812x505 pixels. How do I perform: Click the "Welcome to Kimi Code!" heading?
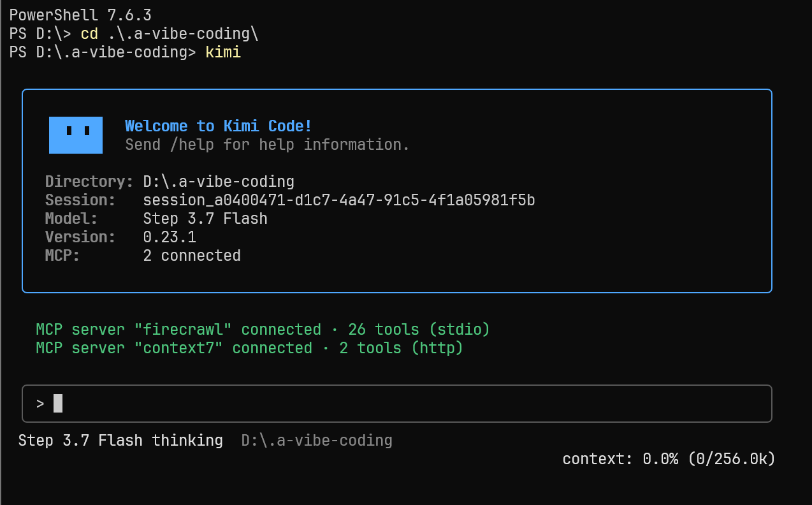(219, 126)
